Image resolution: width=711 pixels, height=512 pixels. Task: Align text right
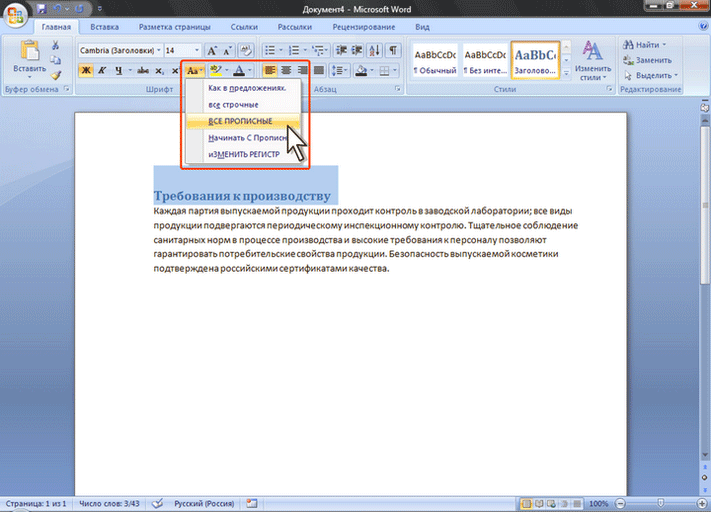(x=302, y=70)
